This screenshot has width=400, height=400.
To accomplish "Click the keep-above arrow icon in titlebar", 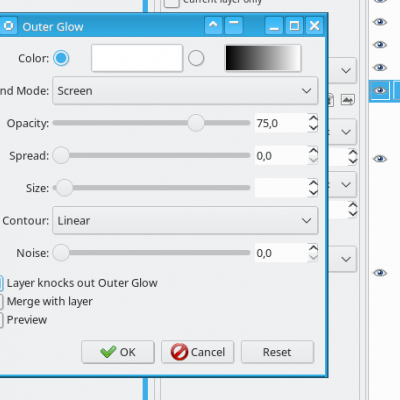I will (x=213, y=26).
